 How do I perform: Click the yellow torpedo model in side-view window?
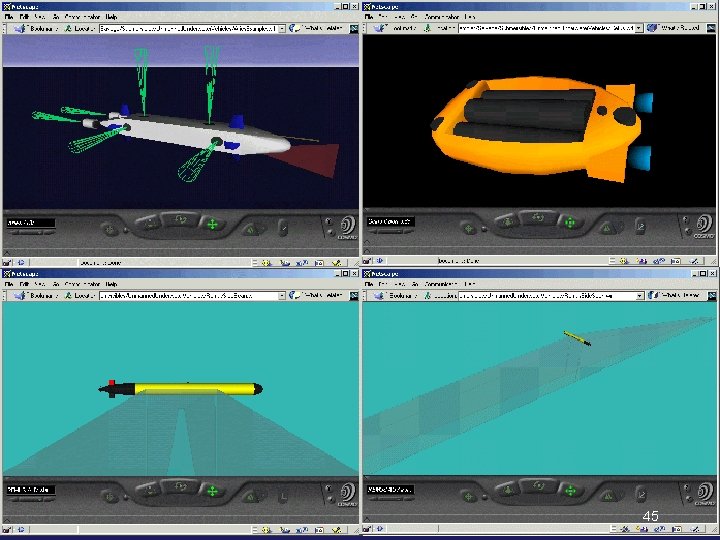point(180,389)
